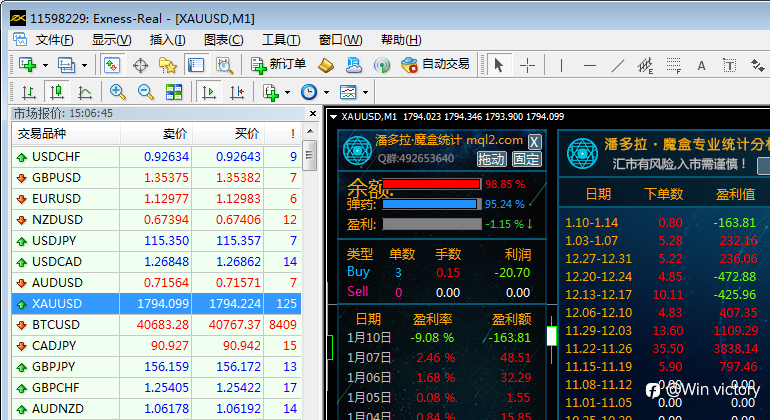Screen dimensions: 770x420
Task: Select the crosshair tool
Action: (x=527, y=65)
